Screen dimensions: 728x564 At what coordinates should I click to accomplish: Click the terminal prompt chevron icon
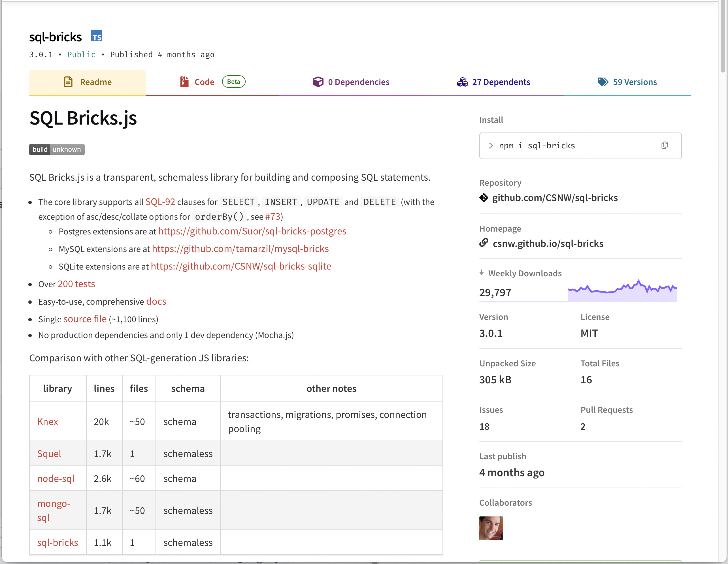[491, 146]
